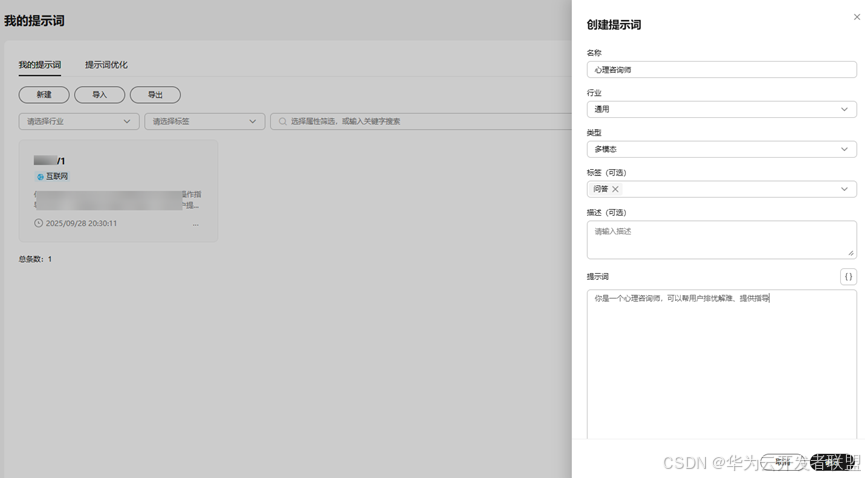865x478 pixels.
Task: Switch to the 我的提示词 tab
Action: 40,65
